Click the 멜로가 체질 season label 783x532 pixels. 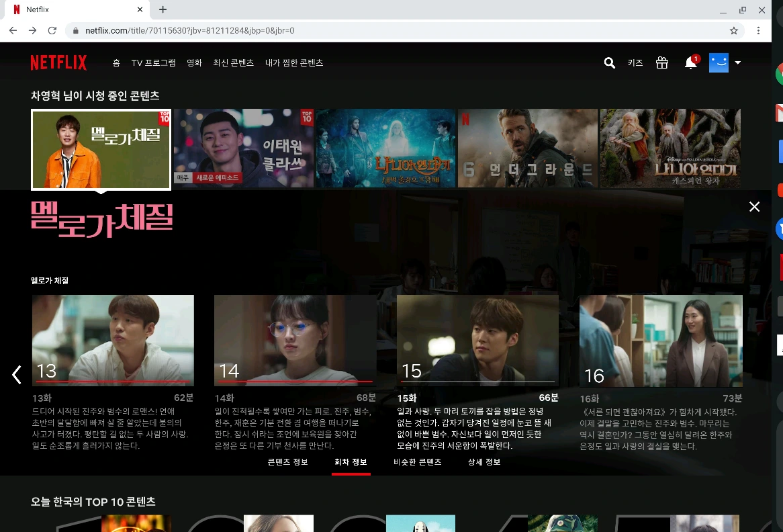pyautogui.click(x=50, y=280)
